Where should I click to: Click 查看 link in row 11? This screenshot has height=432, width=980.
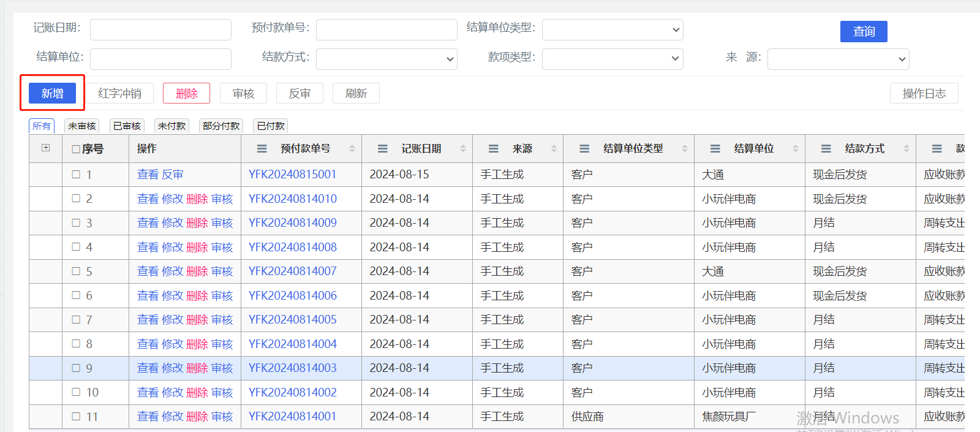(x=148, y=416)
